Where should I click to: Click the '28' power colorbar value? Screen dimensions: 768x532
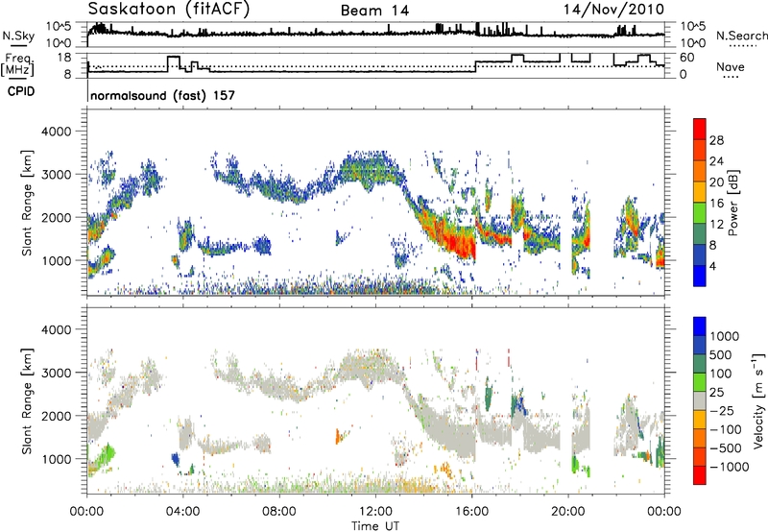[716, 140]
